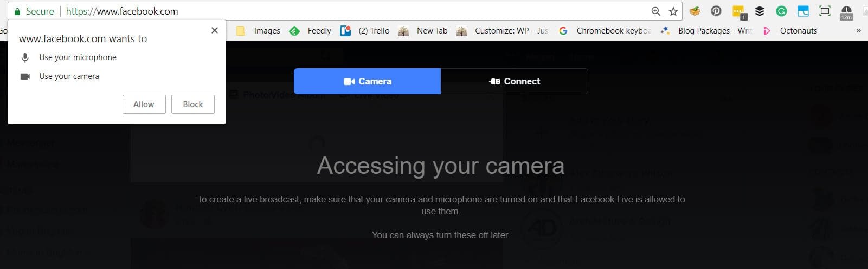The width and height of the screenshot is (868, 269).
Task: Open the Octonauts bookmark
Action: click(x=789, y=31)
